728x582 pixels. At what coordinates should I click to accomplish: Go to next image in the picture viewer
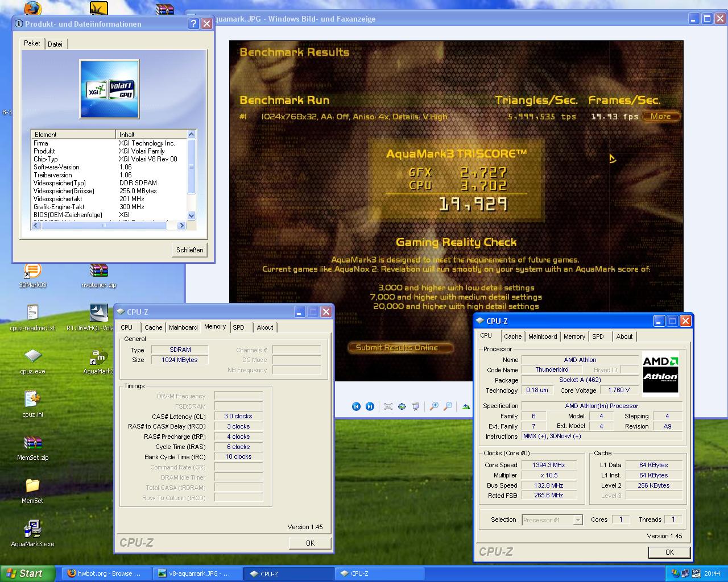pyautogui.click(x=370, y=406)
